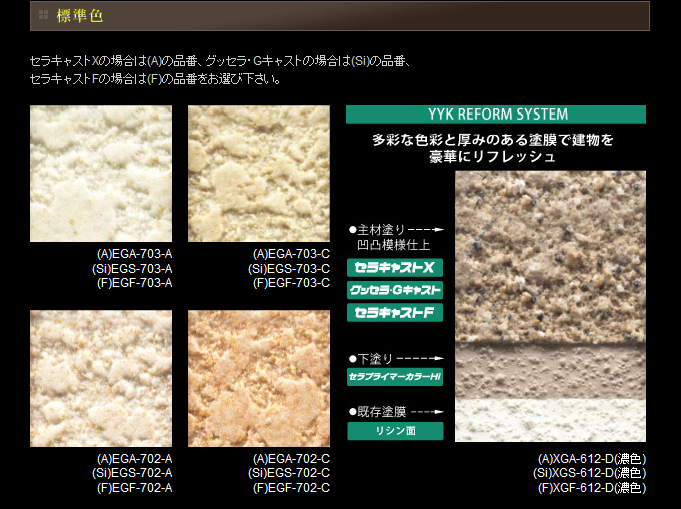This screenshot has width=681, height=509.
Task: Click the layered coating sample image
Action: [x=550, y=306]
